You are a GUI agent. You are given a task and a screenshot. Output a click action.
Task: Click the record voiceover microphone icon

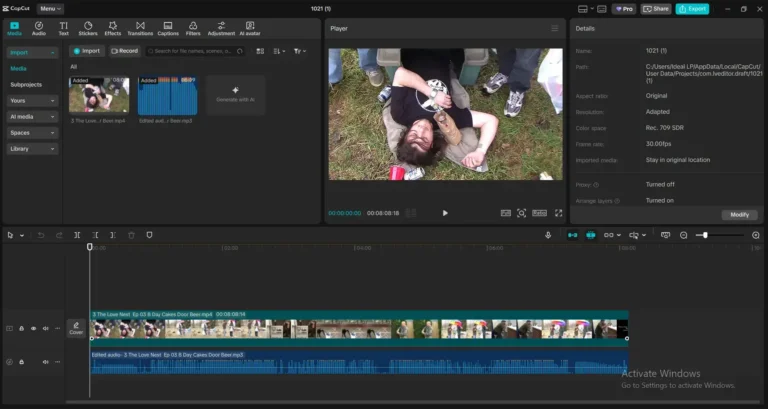(x=548, y=235)
